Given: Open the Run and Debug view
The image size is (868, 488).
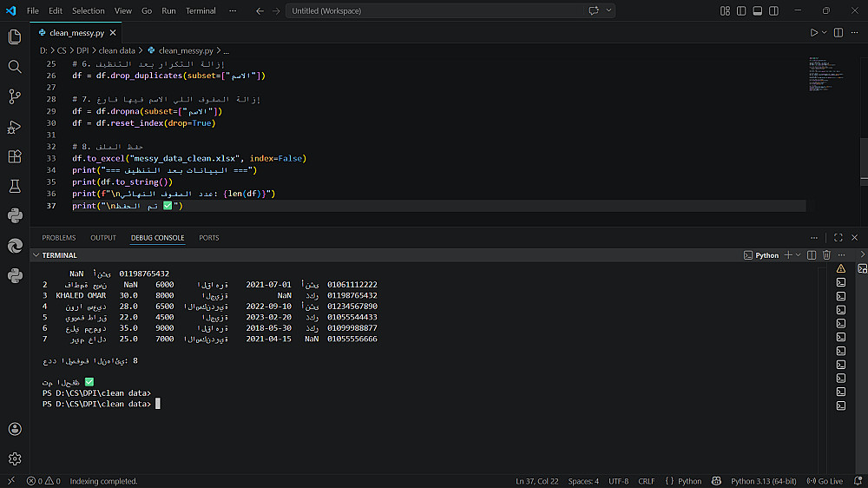Looking at the screenshot, I should 14,127.
